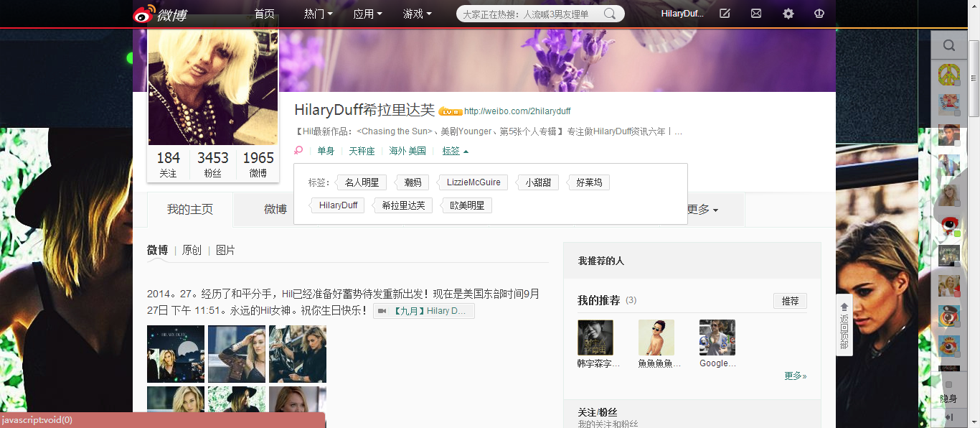Open the chat sidebar search icon
The image size is (980, 428).
[949, 46]
